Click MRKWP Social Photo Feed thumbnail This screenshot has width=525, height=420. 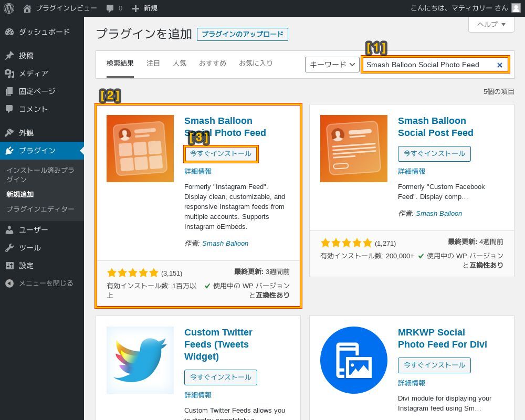tap(353, 360)
